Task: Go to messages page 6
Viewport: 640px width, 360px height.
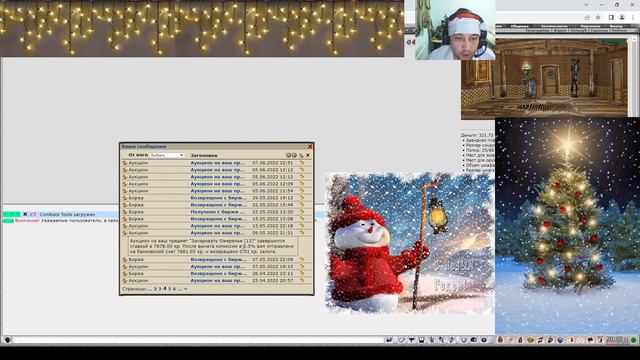Action: (175, 289)
